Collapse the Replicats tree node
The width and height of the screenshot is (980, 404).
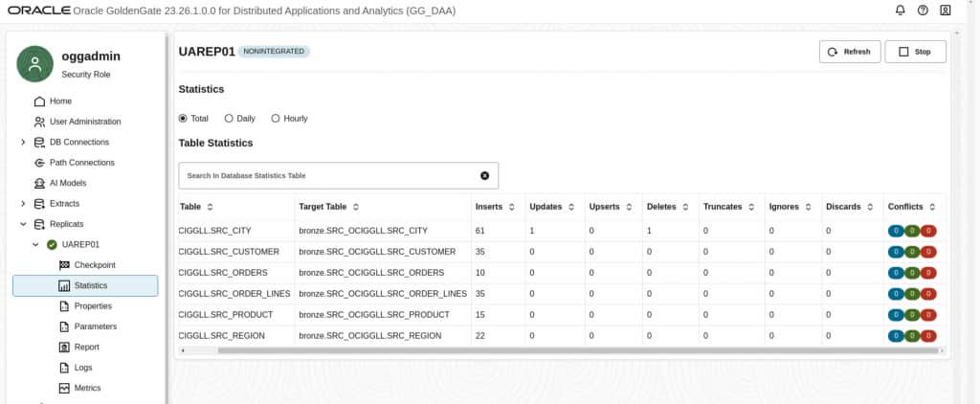23,224
